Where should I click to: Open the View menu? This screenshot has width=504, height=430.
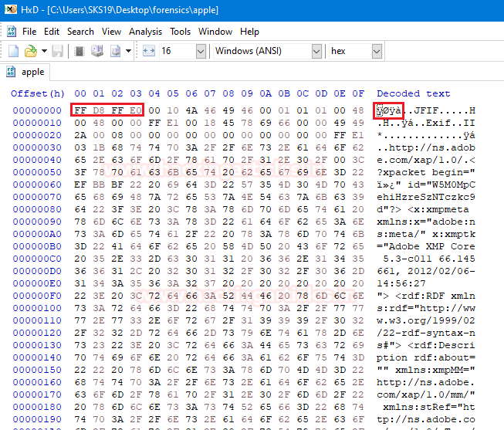pos(111,32)
